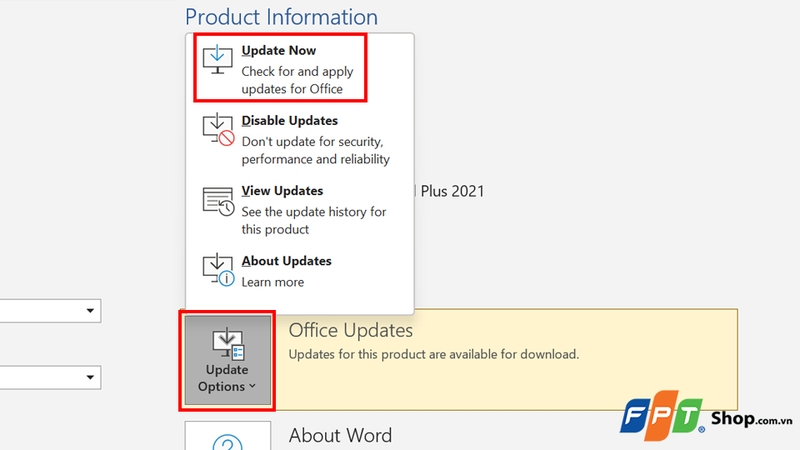Open View Updates history entry
The height and width of the screenshot is (450, 800).
pyautogui.click(x=300, y=210)
